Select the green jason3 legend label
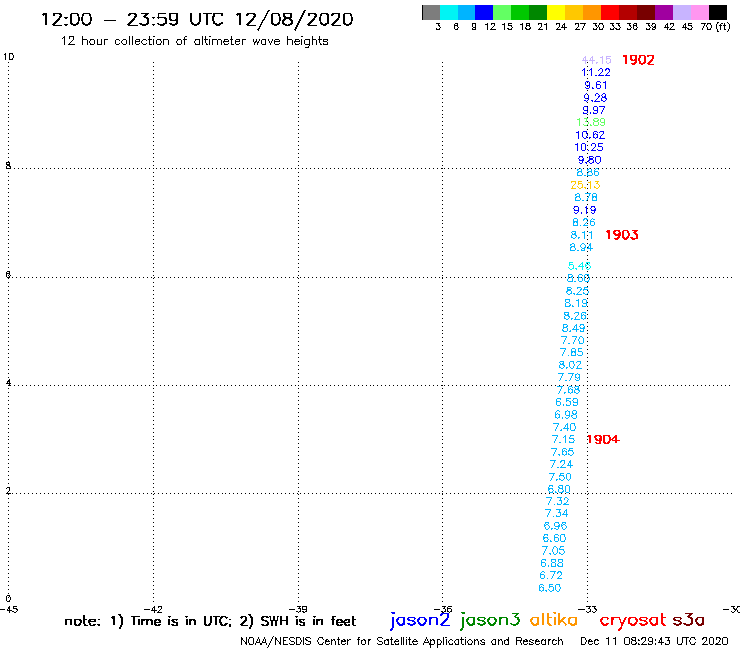The image size is (740, 650). click(x=490, y=621)
